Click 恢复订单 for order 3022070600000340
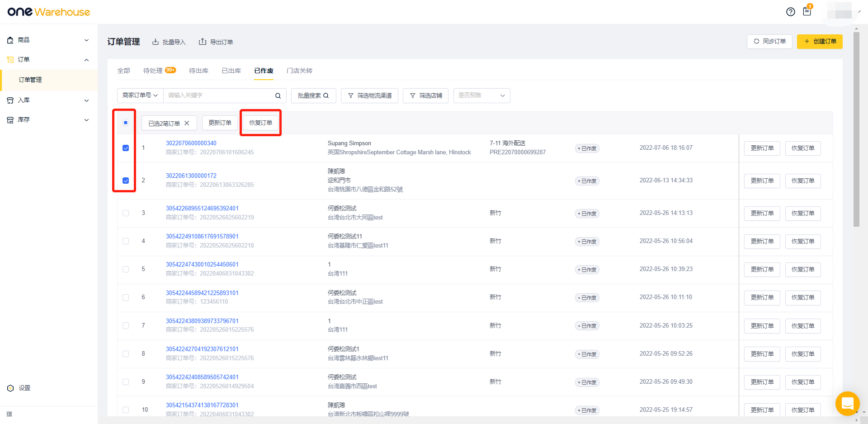Screen dimensions: 868x424 [803, 148]
